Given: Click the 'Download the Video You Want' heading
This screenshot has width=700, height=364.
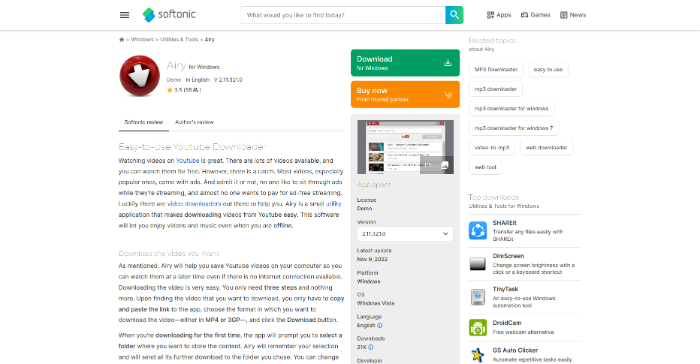Looking at the screenshot, I should [169, 254].
